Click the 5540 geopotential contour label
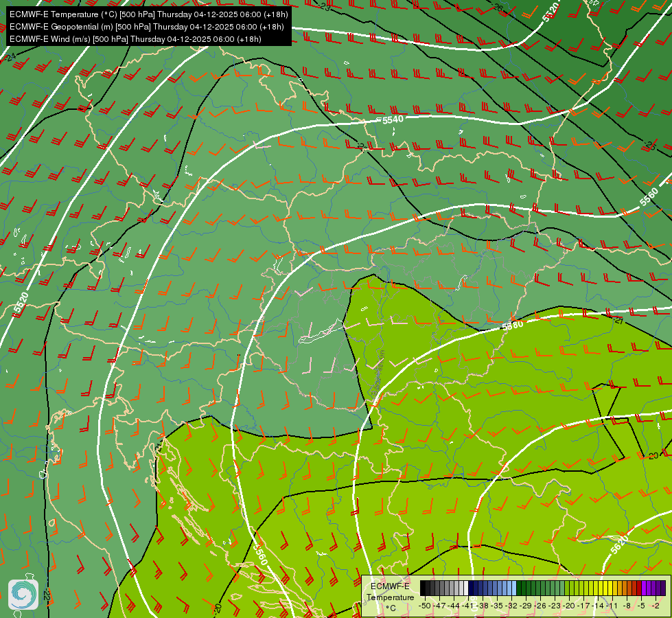672x618 pixels. (x=393, y=119)
